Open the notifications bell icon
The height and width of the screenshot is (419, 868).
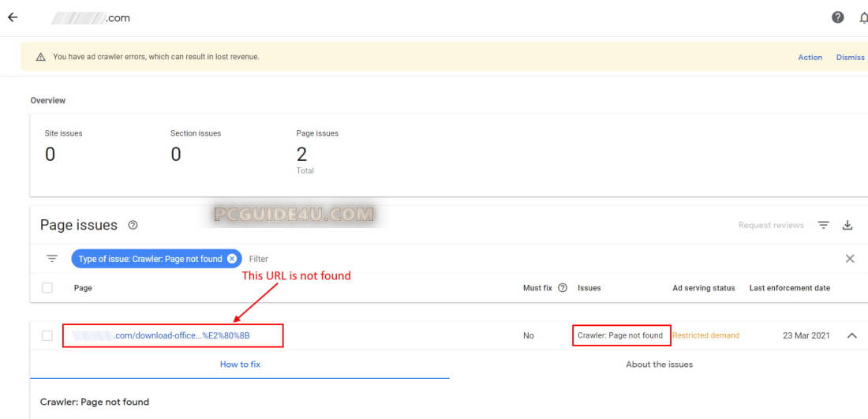(862, 17)
